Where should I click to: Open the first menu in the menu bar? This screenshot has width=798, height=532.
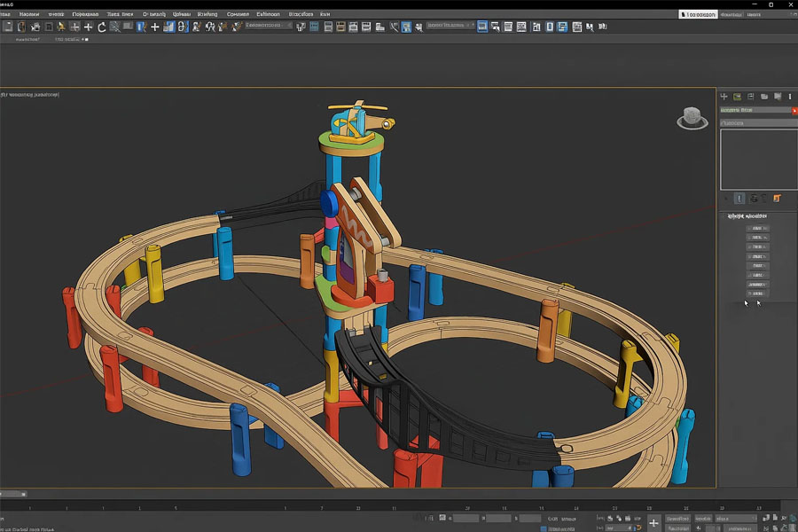[5, 14]
